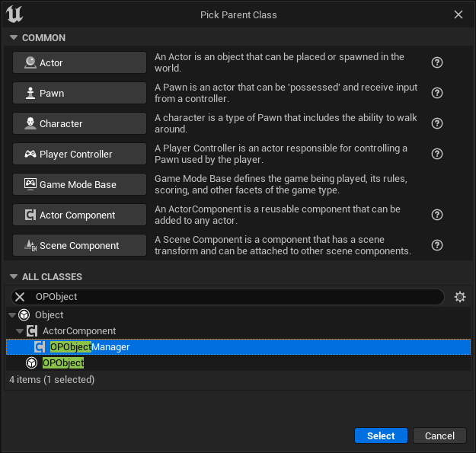Pick Scene Component as parent class
Viewport: 476px width, 453px height.
79,245
